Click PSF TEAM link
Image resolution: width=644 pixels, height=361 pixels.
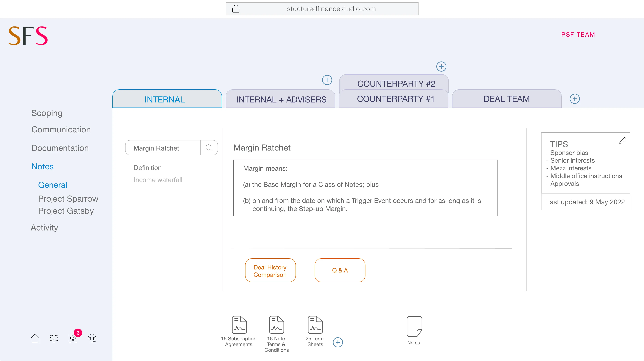point(578,34)
